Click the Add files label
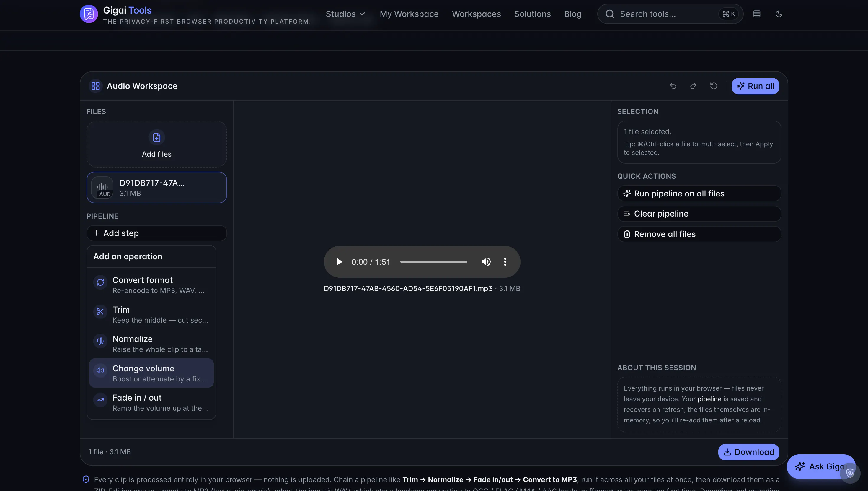The width and height of the screenshot is (868, 491). coord(157,154)
